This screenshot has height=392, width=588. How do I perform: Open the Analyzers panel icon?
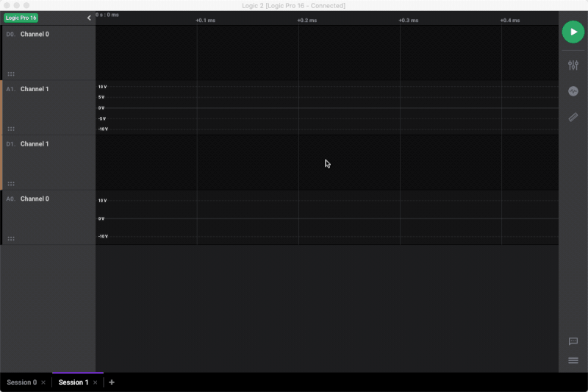[573, 91]
